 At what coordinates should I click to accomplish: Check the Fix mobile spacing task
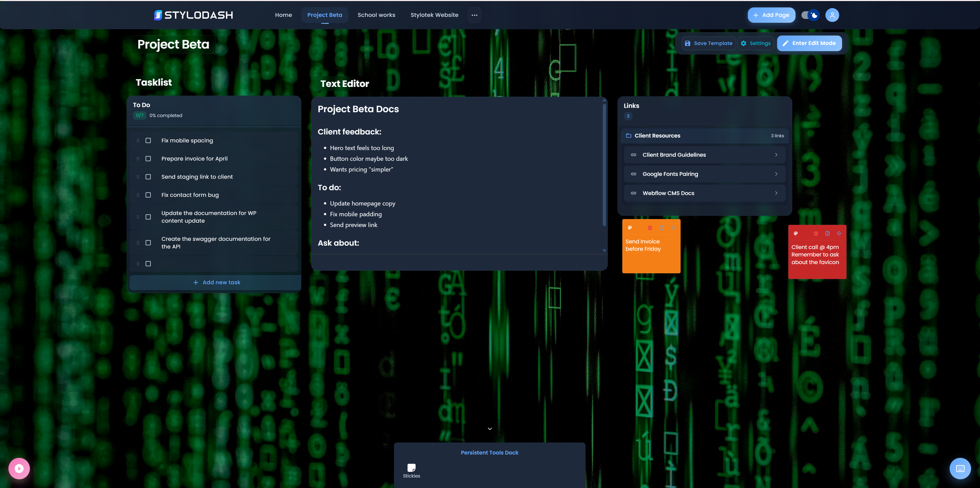(x=148, y=140)
